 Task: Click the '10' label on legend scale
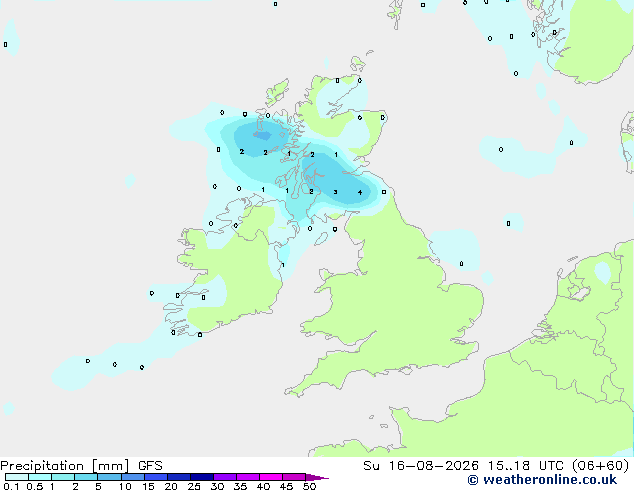pyautogui.click(x=125, y=486)
